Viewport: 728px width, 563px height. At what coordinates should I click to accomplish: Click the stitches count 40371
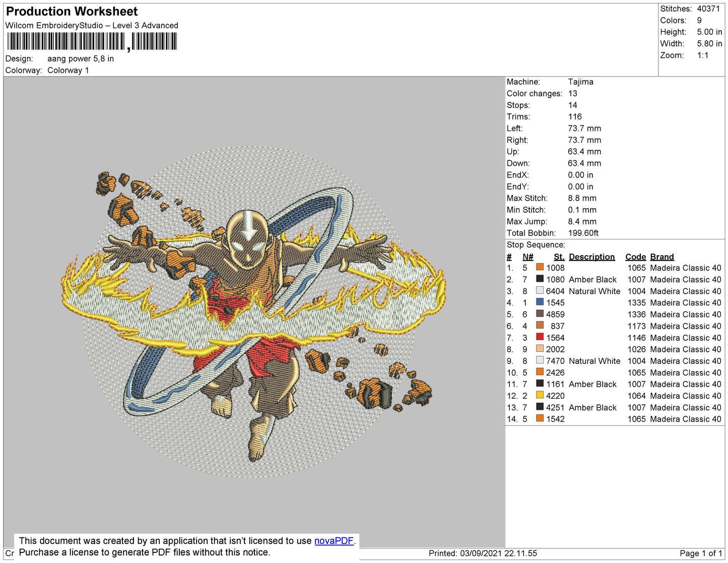[x=708, y=9]
